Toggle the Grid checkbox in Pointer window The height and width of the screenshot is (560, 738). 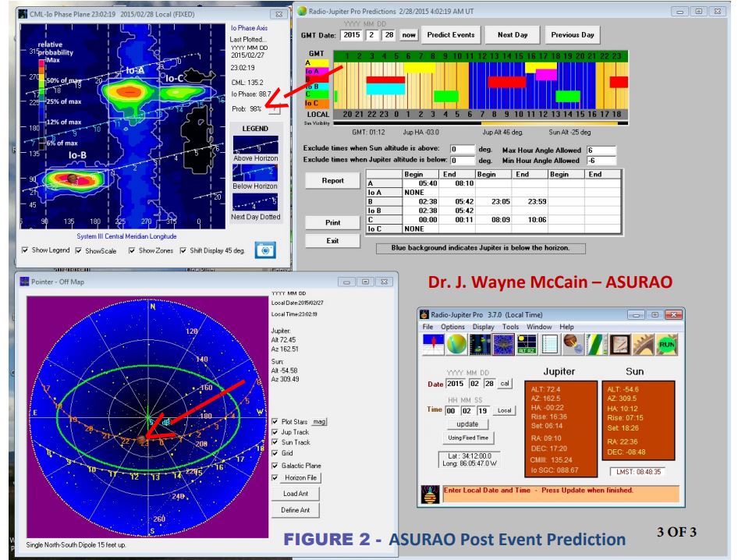click(x=275, y=452)
